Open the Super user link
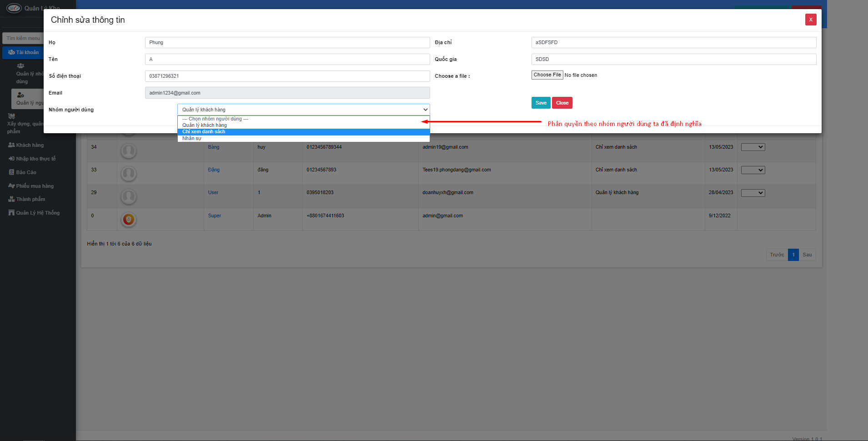 pyautogui.click(x=215, y=215)
